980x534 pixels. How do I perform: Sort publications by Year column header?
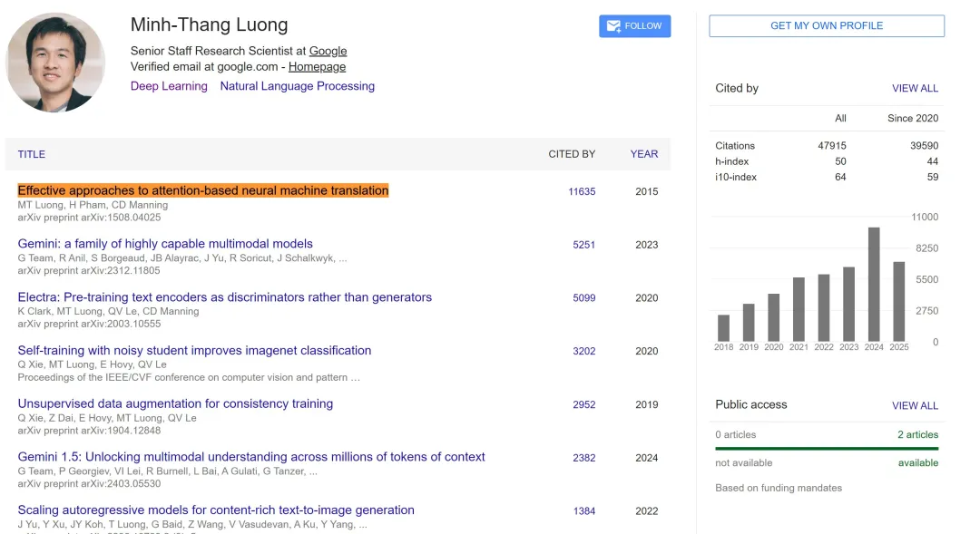click(643, 154)
